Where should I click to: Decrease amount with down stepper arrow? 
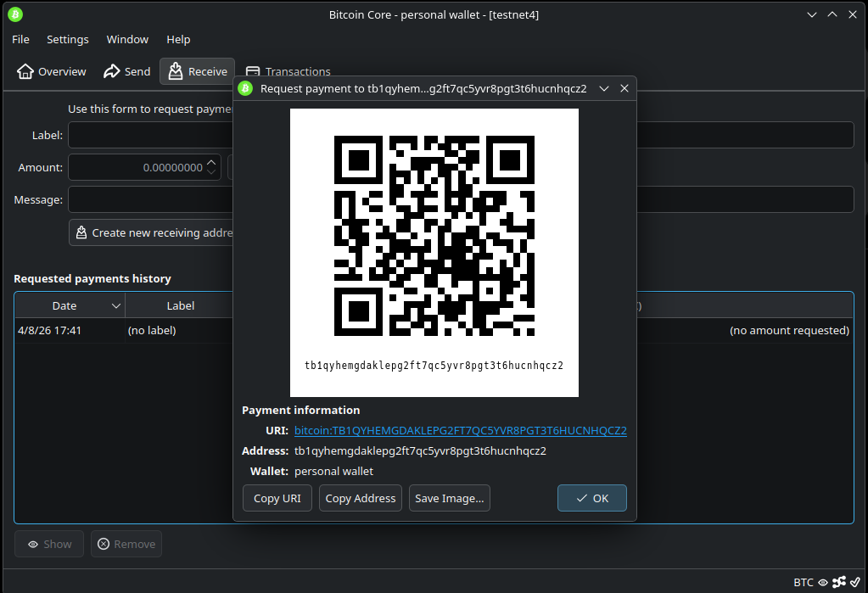[x=211, y=171]
